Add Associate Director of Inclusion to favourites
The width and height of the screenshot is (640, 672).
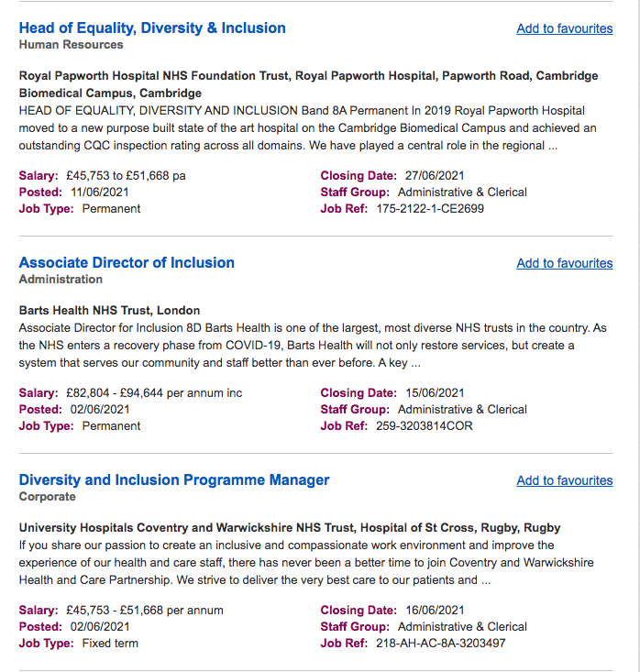[x=564, y=263]
